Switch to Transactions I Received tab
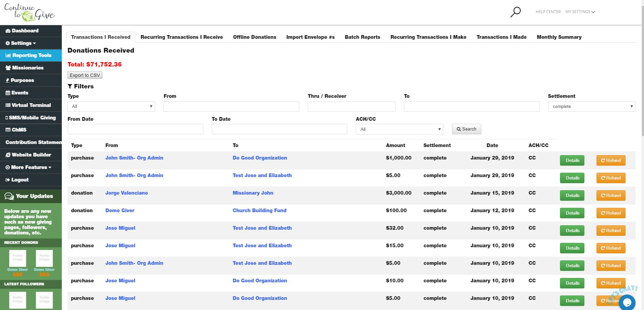Viewport: 644px width, 310px height. click(101, 37)
